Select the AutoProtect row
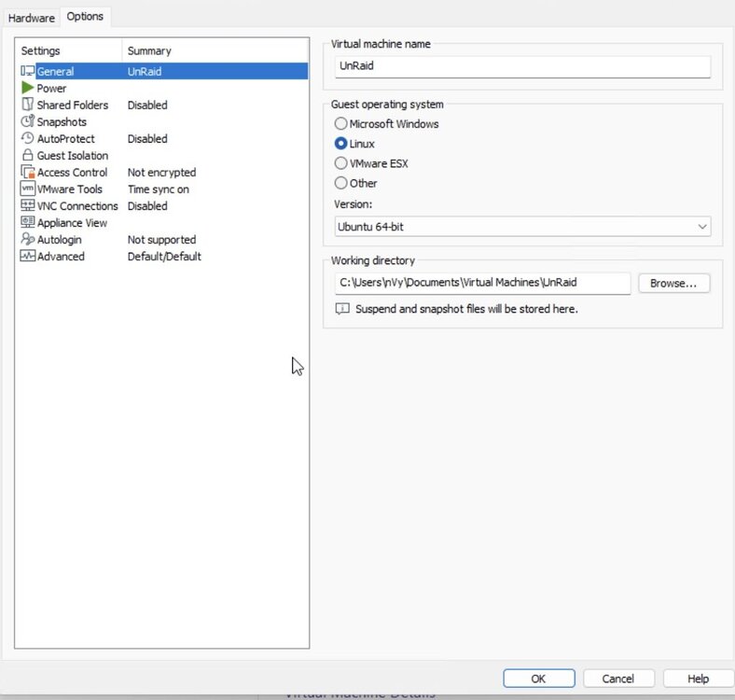This screenshot has width=735, height=700. (x=163, y=138)
